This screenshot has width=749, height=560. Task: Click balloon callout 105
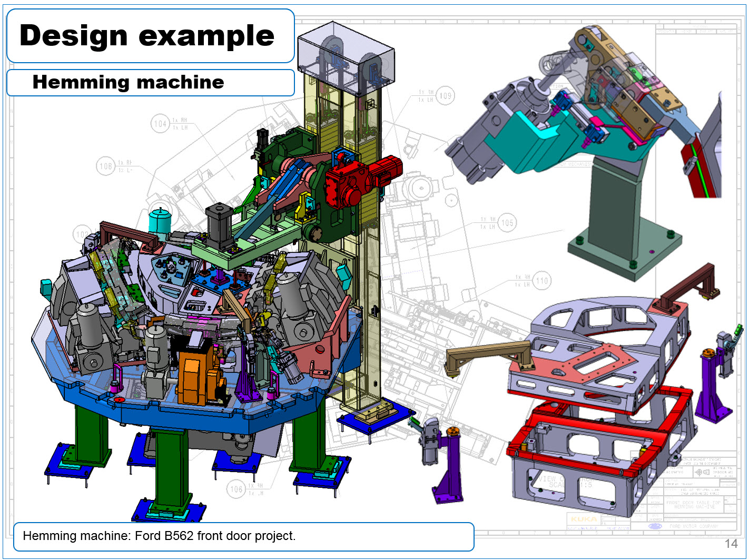[507, 223]
